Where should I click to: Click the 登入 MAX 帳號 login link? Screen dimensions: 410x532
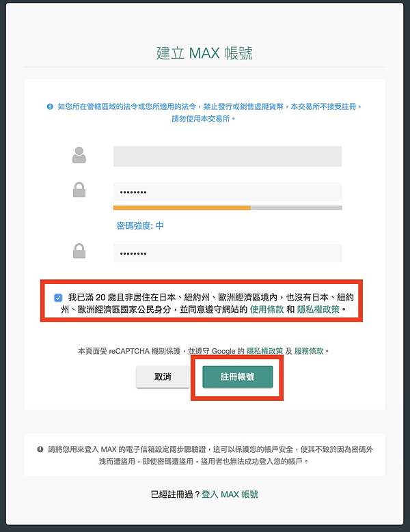coord(230,494)
